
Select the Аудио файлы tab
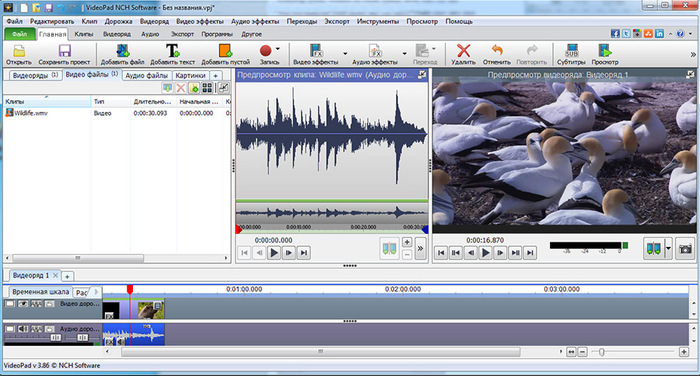146,75
